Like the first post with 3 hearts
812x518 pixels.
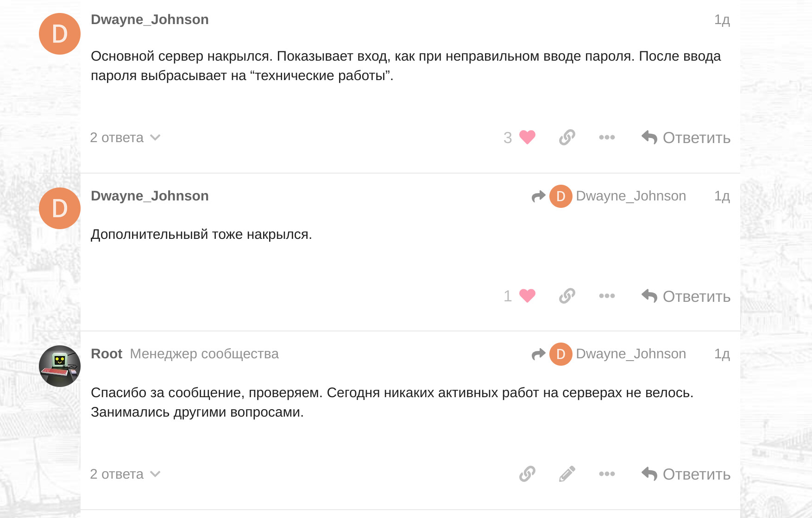tap(527, 137)
